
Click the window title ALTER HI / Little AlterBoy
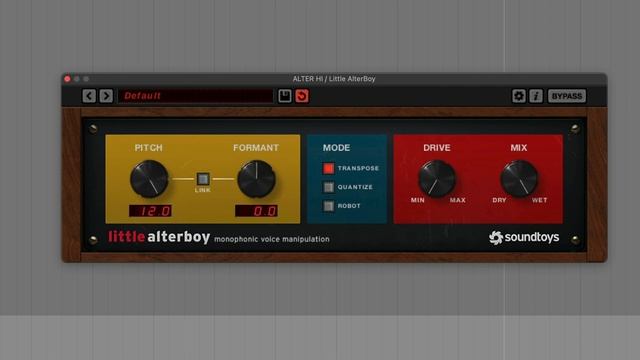point(334,79)
